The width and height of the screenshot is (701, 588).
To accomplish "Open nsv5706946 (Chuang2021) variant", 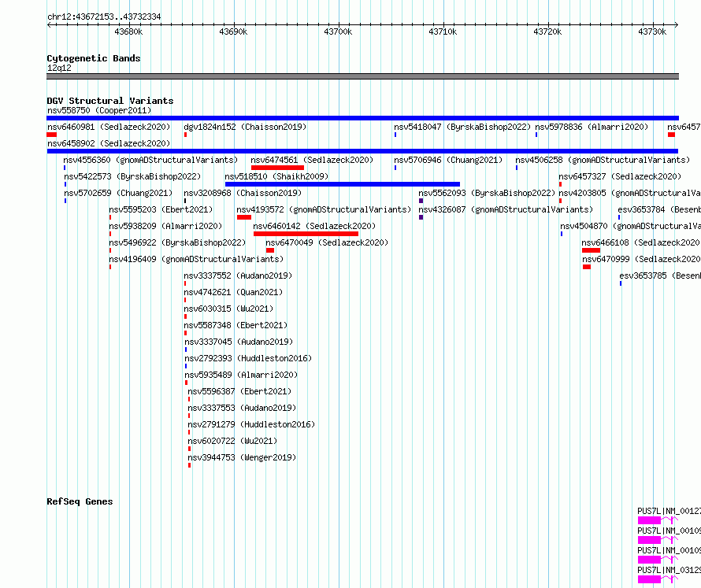I will 448,160.
